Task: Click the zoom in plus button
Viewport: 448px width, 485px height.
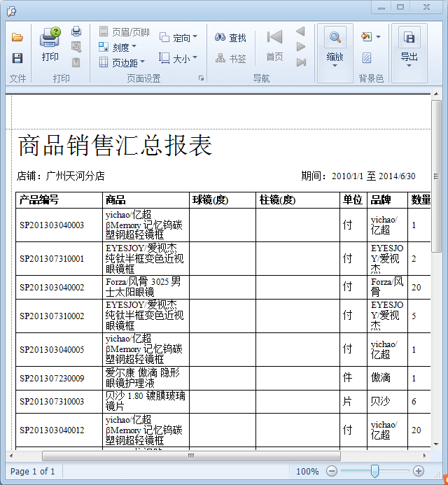Action: click(x=419, y=471)
